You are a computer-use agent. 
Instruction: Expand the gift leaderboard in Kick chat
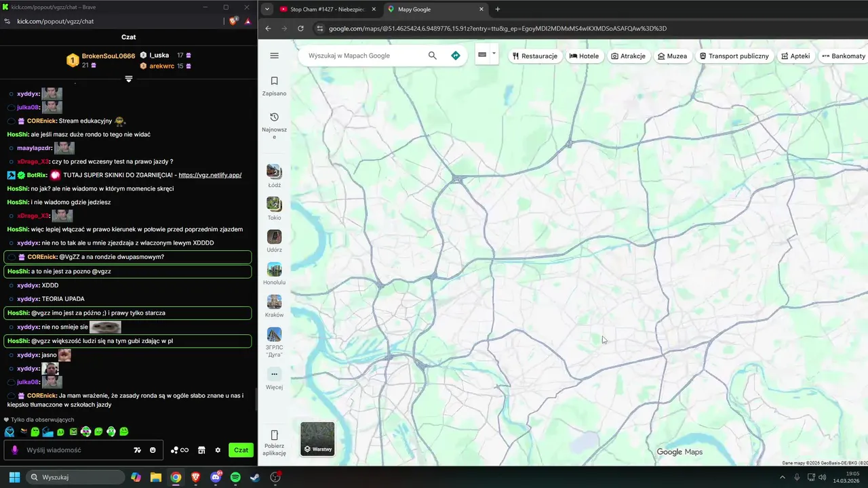coord(129,79)
